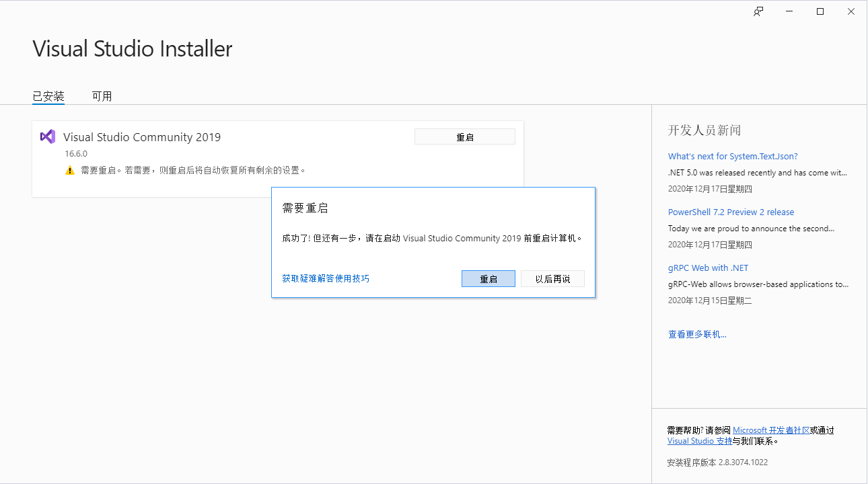Maximize the Visual Studio Installer window
The width and height of the screenshot is (868, 484).
click(820, 11)
